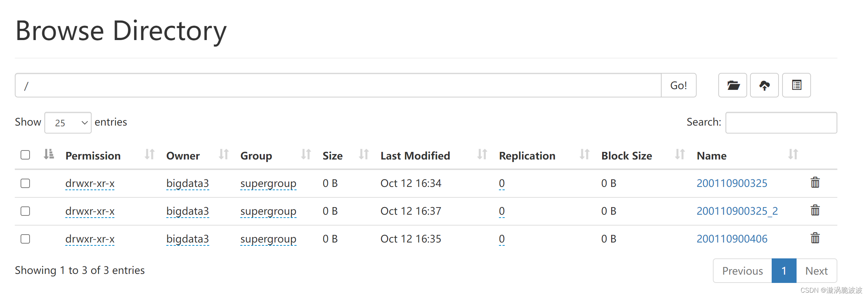Click the sort arrows beside Name column
The image size is (868, 297).
coord(793,154)
